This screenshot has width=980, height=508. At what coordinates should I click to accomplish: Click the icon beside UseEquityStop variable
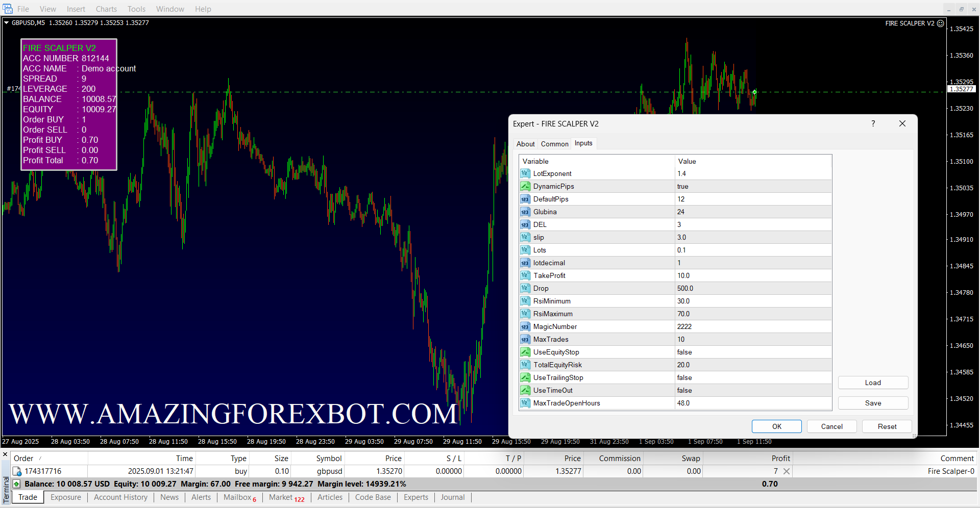pos(525,352)
